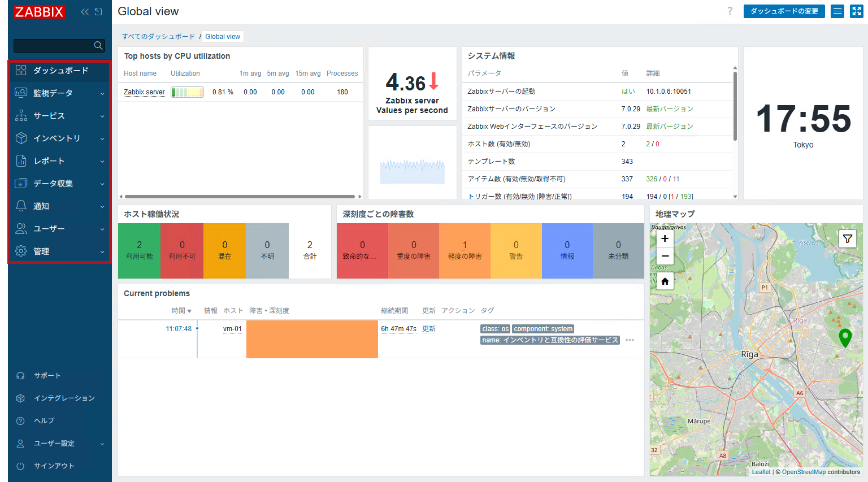Expand the インベントリ chevron

[102, 139]
